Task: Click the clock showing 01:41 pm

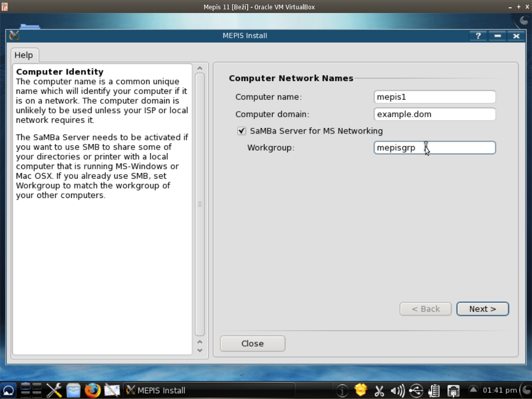Action: tap(499, 391)
